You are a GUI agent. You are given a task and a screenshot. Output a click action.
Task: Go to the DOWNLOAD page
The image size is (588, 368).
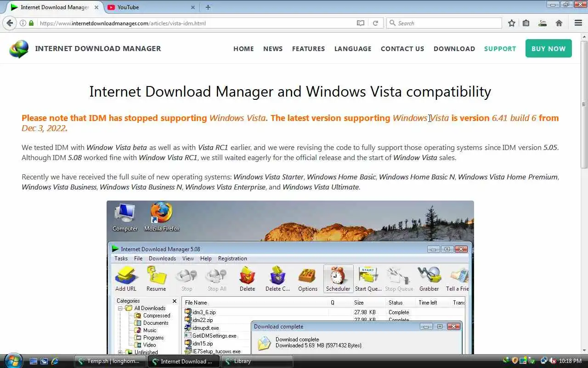[x=454, y=49]
